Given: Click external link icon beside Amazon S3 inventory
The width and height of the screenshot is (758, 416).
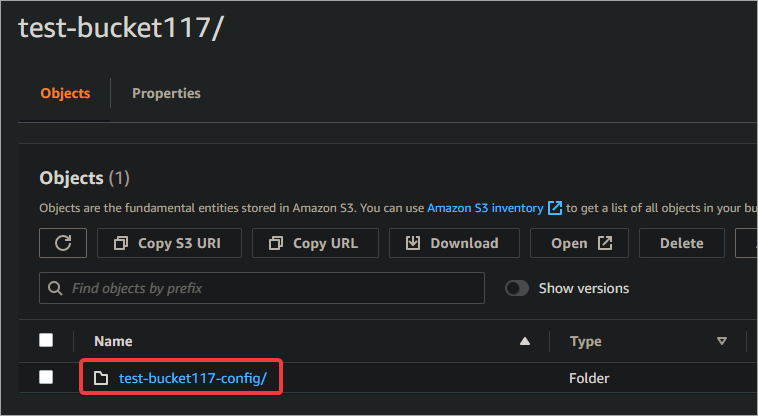Looking at the screenshot, I should [x=555, y=208].
